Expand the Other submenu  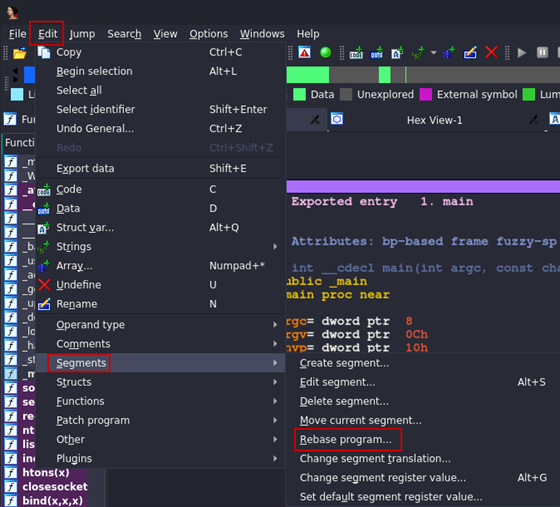point(161,439)
